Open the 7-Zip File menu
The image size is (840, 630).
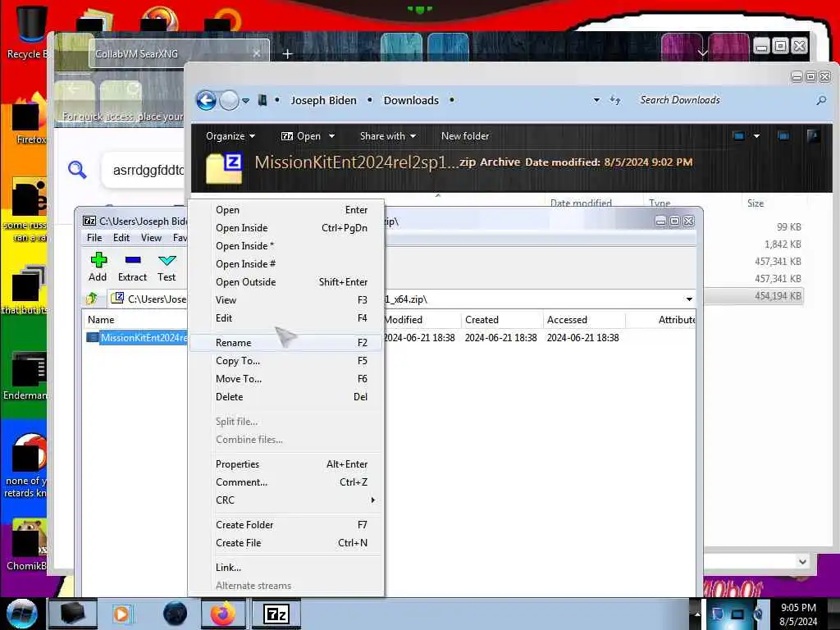[x=94, y=237]
